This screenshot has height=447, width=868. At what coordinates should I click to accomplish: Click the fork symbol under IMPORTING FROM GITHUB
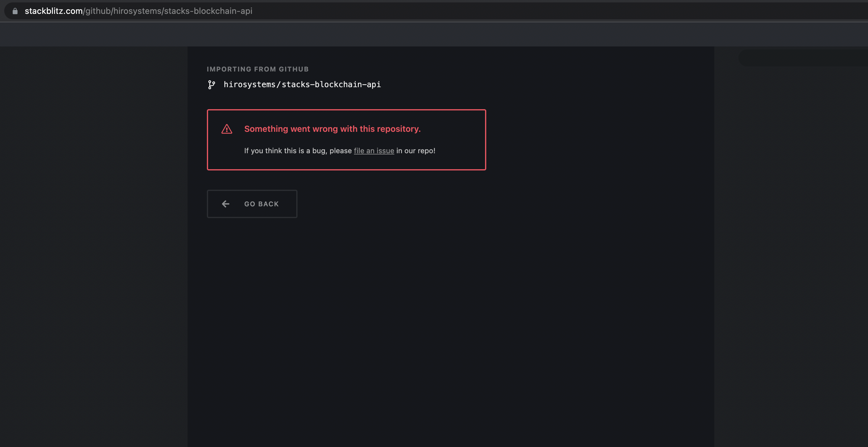[x=212, y=84]
